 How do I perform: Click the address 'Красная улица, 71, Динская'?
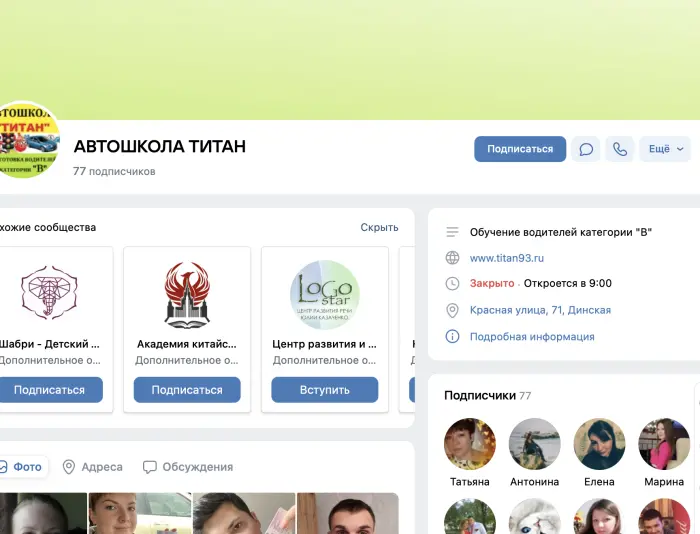540,310
